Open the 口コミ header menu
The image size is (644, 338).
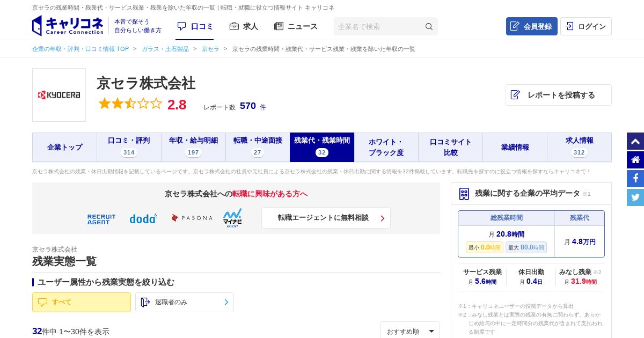[195, 26]
